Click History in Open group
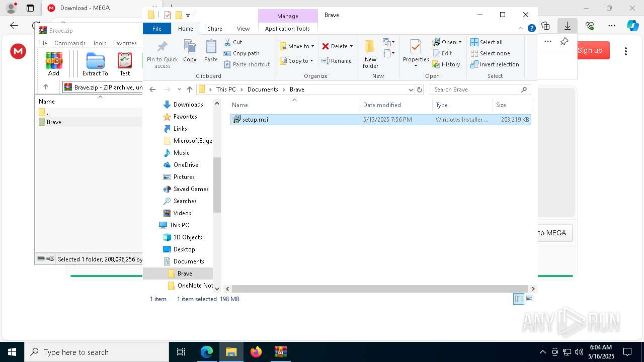Image resolution: width=644 pixels, height=362 pixels. point(446,64)
